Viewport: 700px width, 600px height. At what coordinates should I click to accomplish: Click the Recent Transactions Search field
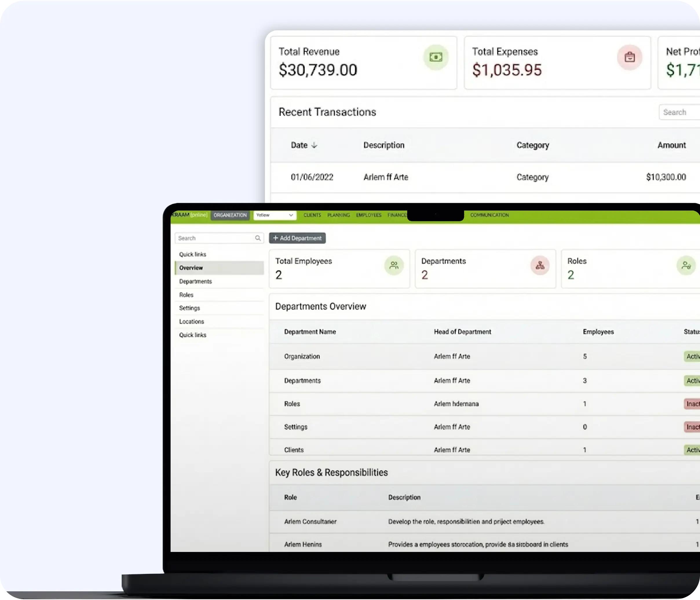(679, 112)
